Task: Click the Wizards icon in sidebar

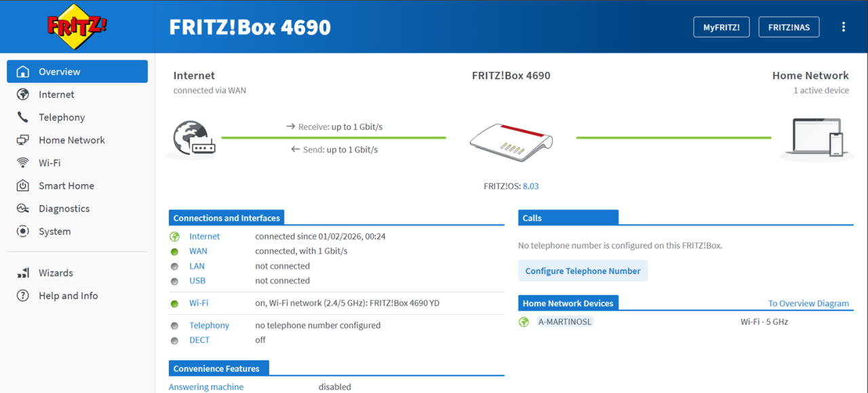Action: click(23, 273)
